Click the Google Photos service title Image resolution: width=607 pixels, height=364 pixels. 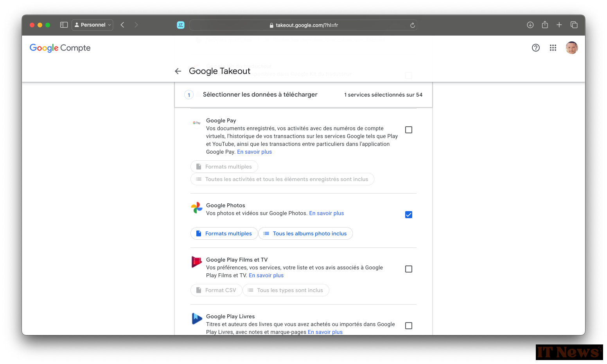click(x=226, y=205)
